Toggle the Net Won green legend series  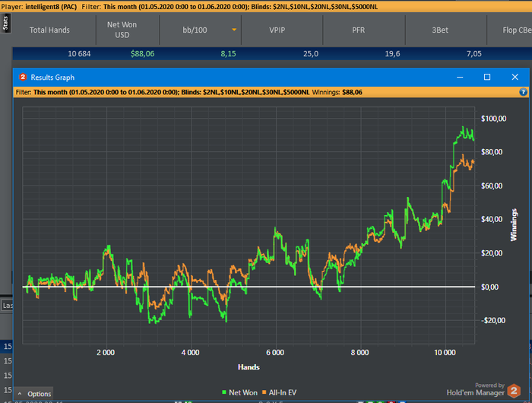[239, 392]
